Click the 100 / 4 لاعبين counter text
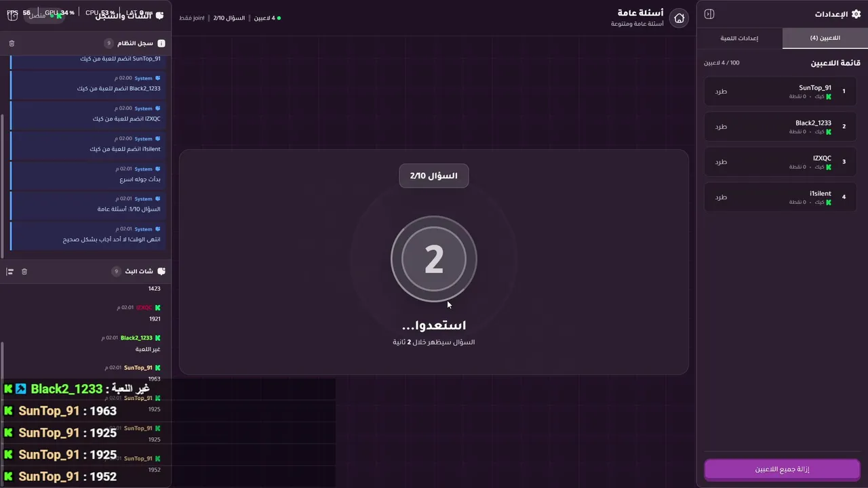The width and height of the screenshot is (868, 488). (722, 63)
